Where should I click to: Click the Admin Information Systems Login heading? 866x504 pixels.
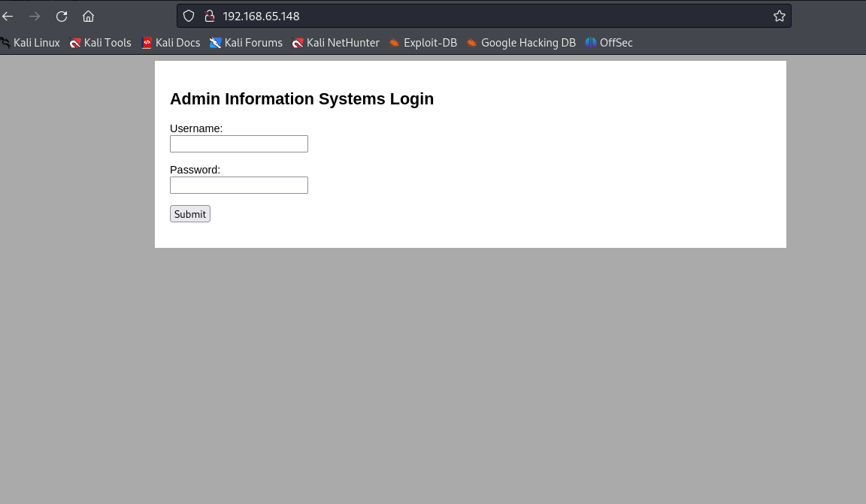point(301,99)
